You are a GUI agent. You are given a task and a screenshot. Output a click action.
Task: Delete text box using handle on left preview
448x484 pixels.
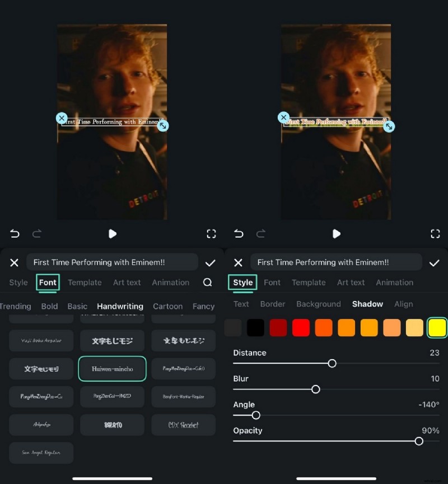tap(62, 118)
